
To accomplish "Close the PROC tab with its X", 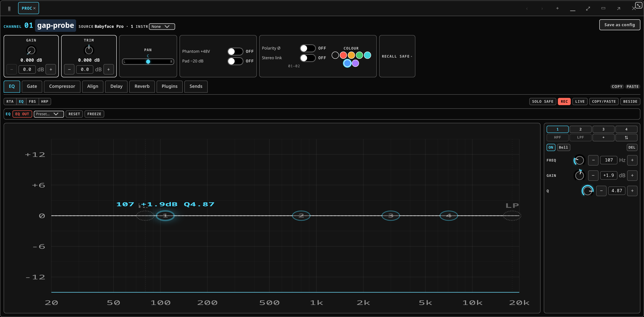I will [x=34, y=8].
